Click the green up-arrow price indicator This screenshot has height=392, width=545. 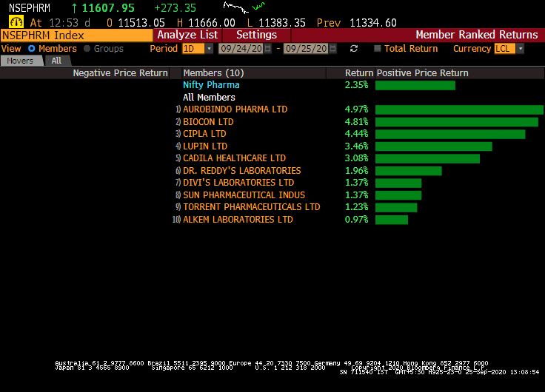(x=74, y=8)
